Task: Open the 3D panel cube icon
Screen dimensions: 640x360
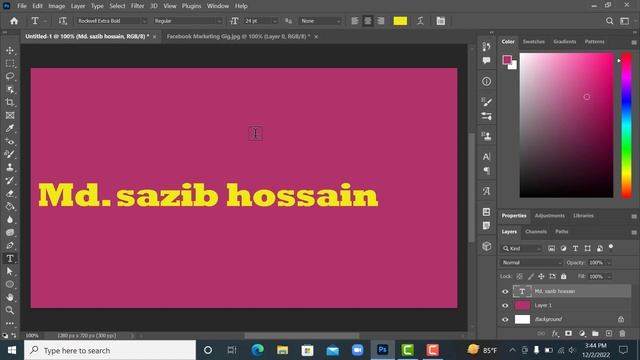Action: click(487, 246)
